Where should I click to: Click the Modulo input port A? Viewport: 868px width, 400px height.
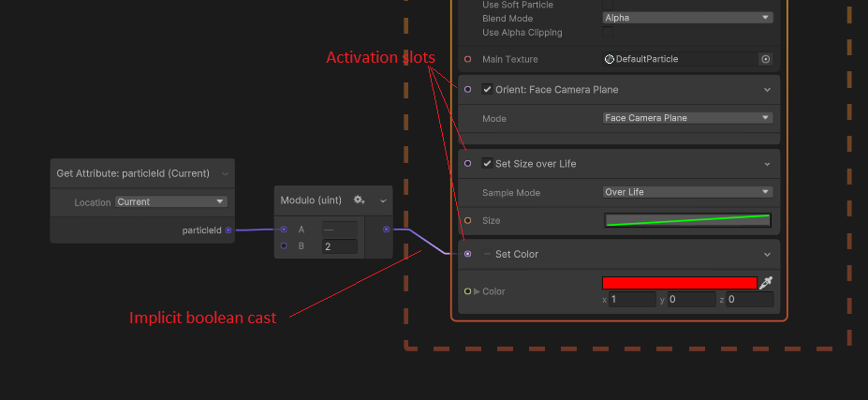(x=284, y=230)
